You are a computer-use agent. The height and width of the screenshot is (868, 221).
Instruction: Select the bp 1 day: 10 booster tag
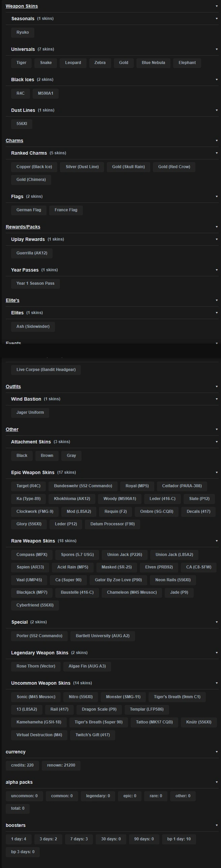pos(179,839)
